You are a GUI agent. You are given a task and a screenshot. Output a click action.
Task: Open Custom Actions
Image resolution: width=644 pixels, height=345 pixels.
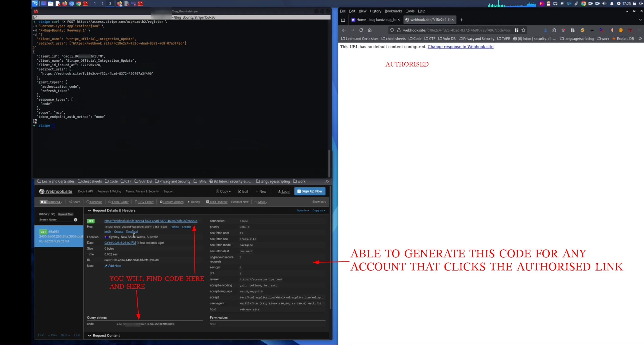(171, 202)
